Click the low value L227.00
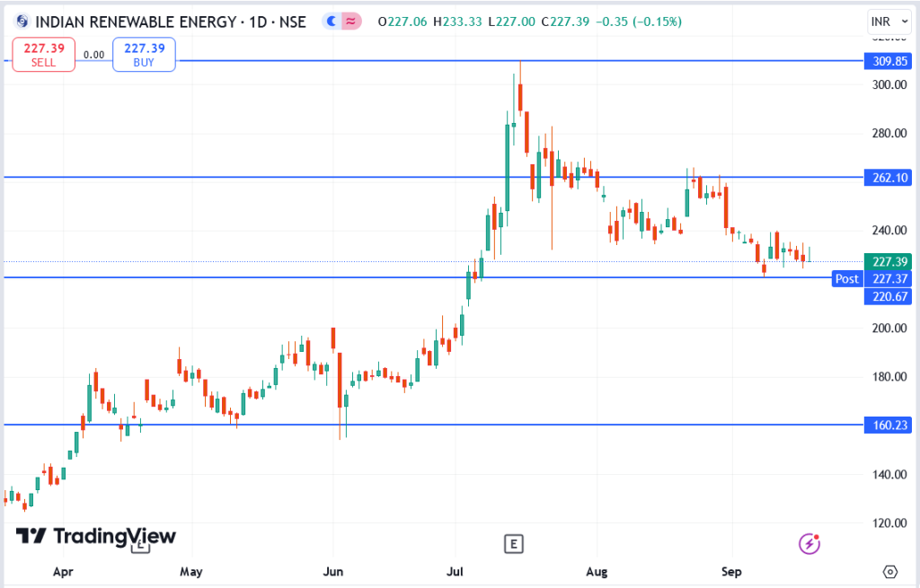The height and width of the screenshot is (588, 920). [x=511, y=22]
